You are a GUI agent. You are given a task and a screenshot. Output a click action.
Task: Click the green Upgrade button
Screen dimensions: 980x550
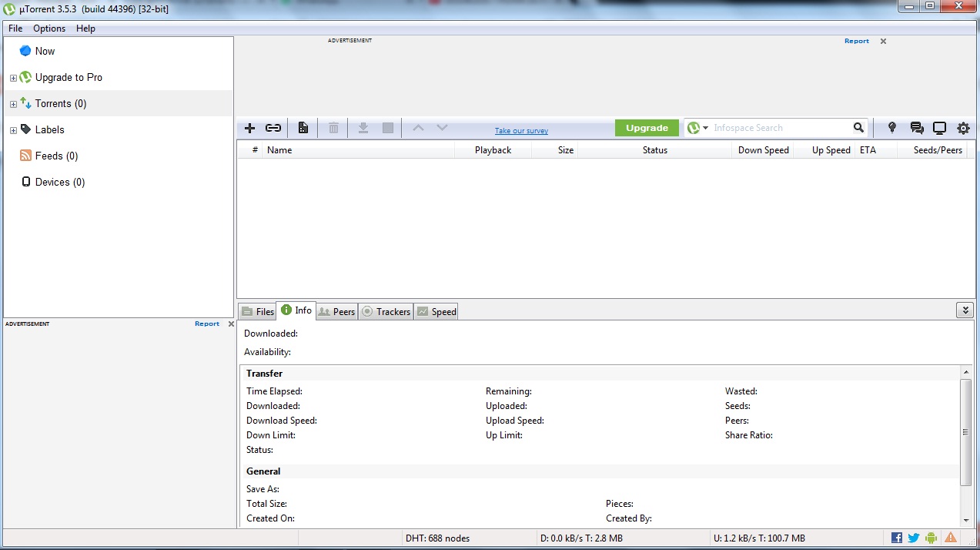click(x=647, y=128)
